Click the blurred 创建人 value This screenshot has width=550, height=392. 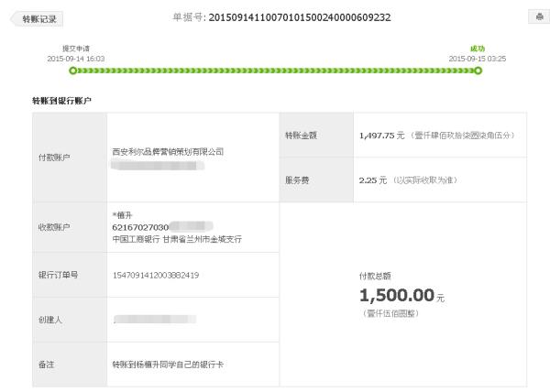[x=155, y=319]
